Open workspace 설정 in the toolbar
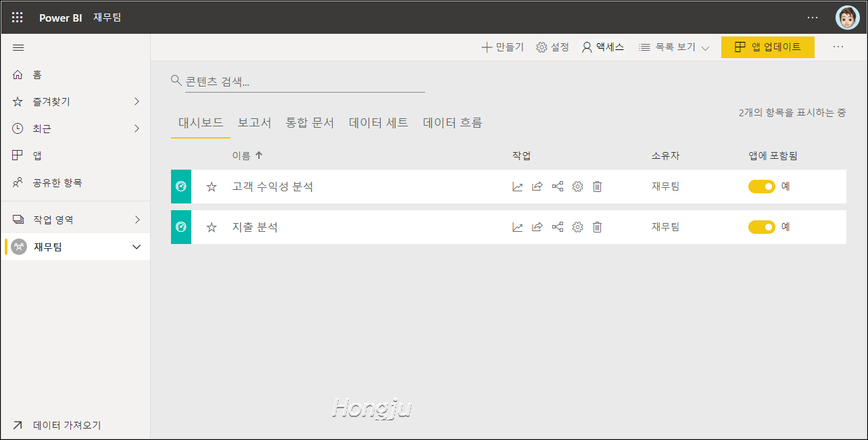 (553, 47)
